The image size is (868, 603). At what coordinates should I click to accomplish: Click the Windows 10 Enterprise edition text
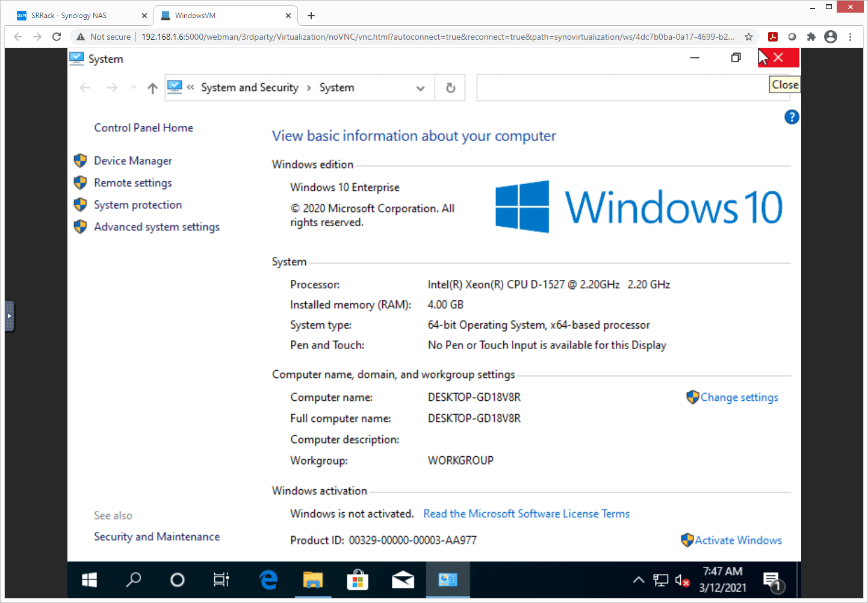click(x=345, y=187)
